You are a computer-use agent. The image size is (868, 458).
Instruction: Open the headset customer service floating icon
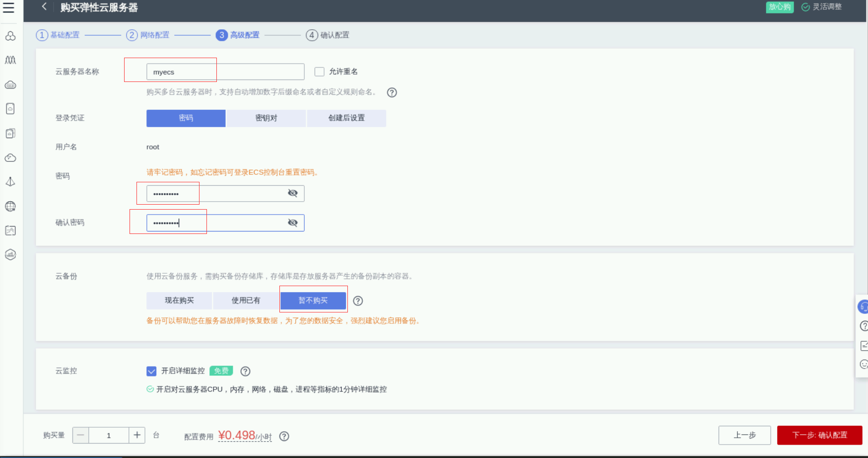pos(864,306)
